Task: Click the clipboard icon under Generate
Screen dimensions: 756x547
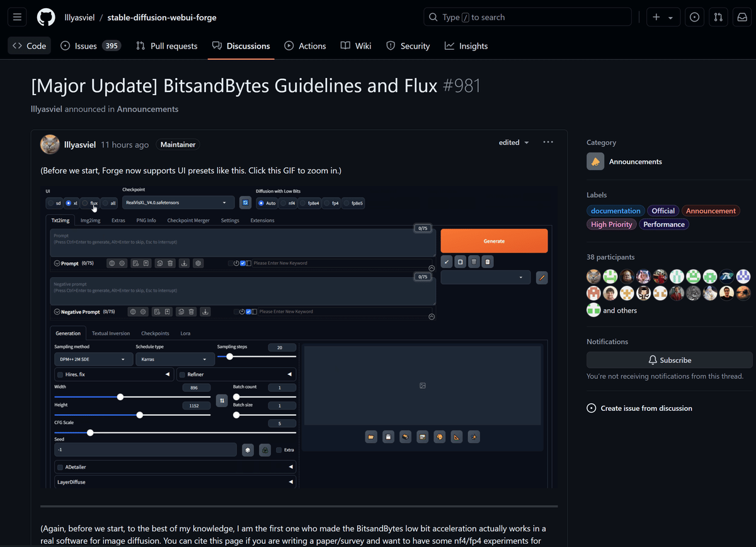Action: [488, 262]
